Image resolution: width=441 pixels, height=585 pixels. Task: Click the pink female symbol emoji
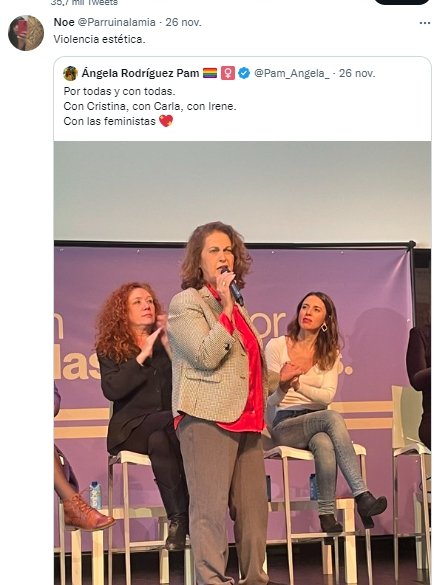coord(228,73)
